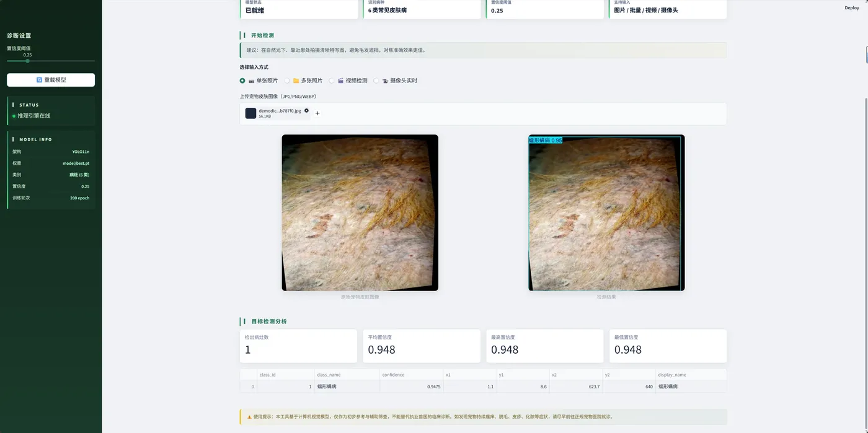Click the warning icon in the 使用提示 notice
Screen dimensions: 868x433
(x=249, y=417)
